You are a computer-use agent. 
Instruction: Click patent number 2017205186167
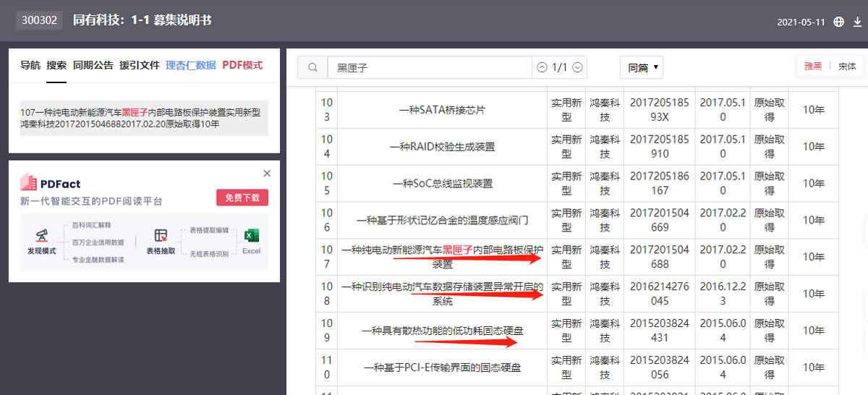point(659,184)
